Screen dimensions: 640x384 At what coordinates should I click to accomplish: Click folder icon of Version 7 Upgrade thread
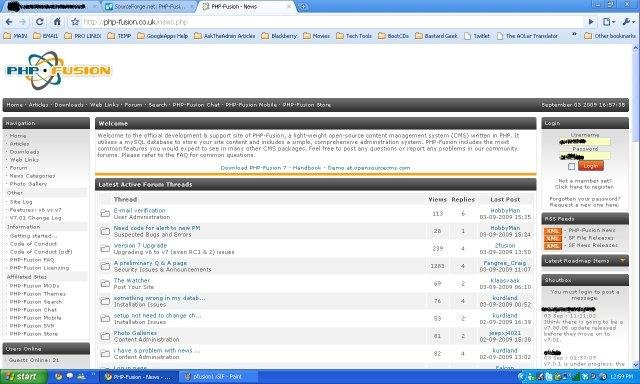[105, 249]
